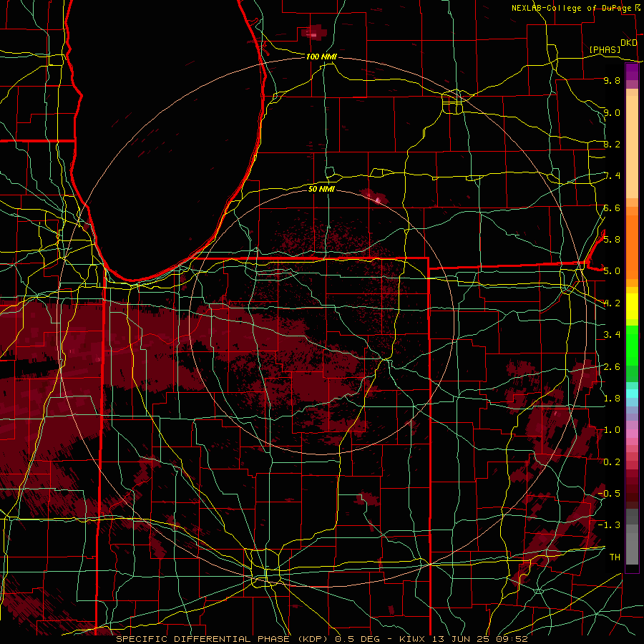
Task: Click the 2.6 scale value
Action: tap(612, 366)
